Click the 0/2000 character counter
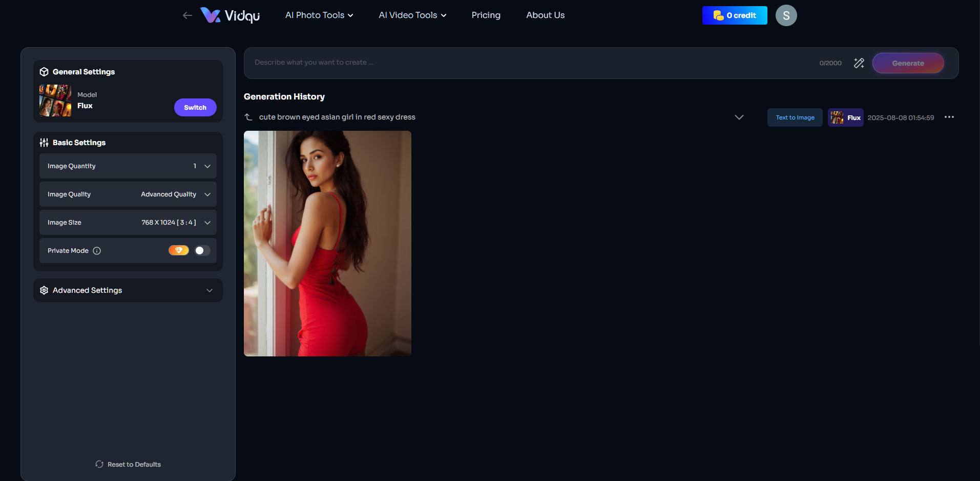 tap(830, 63)
